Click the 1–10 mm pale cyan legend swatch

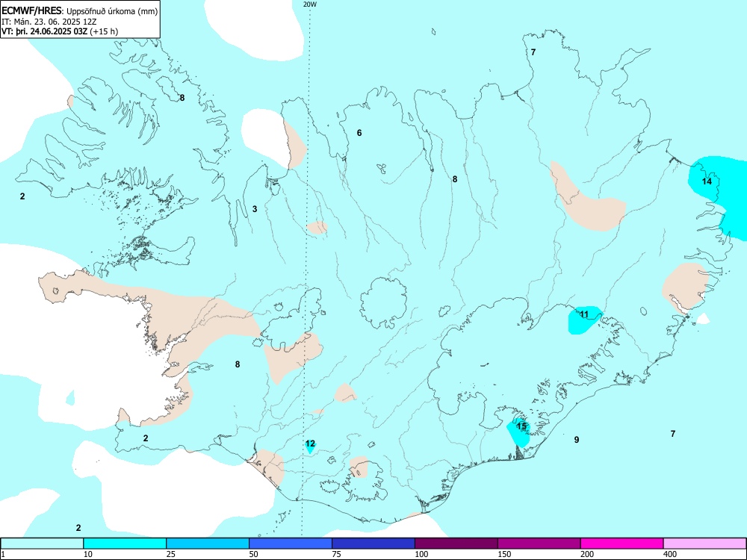(42, 544)
